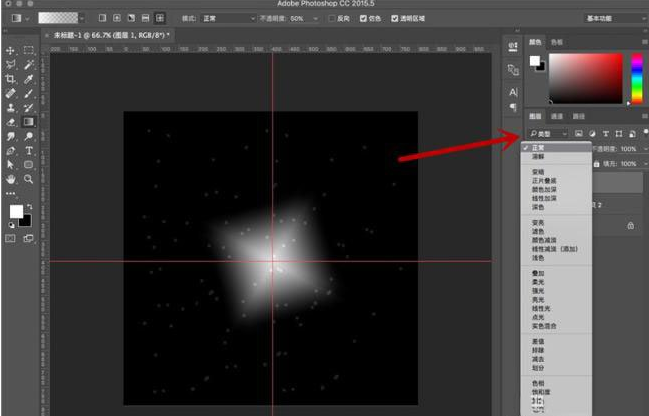Open the layer filter 类型 dropdown
Image resolution: width=649 pixels, height=416 pixels.
click(548, 134)
